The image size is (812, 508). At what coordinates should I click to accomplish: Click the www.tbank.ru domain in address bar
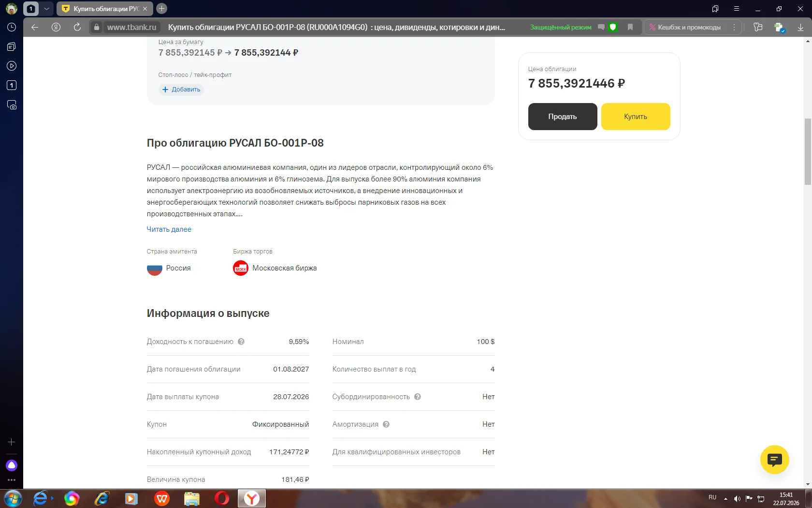pos(131,27)
